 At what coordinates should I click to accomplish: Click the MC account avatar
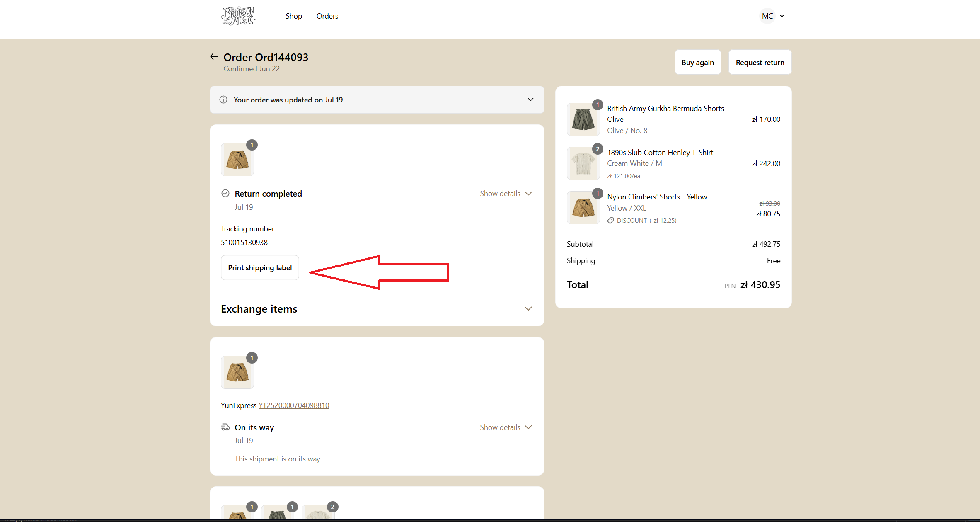coord(767,16)
